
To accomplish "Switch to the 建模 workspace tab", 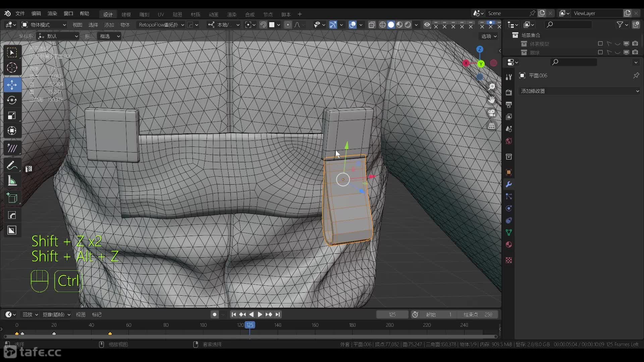I will tap(126, 14).
